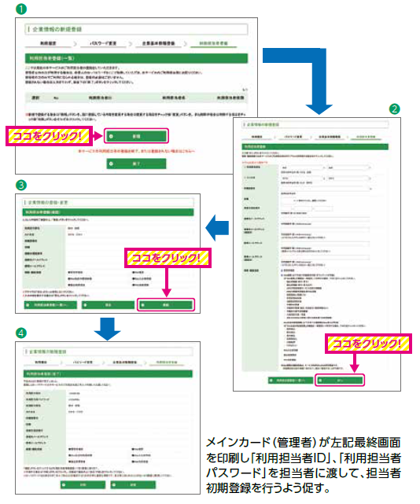The height and width of the screenshot is (504, 420).
Task: Toggle the first permission checkbox in panel 2
Action: click(282, 270)
